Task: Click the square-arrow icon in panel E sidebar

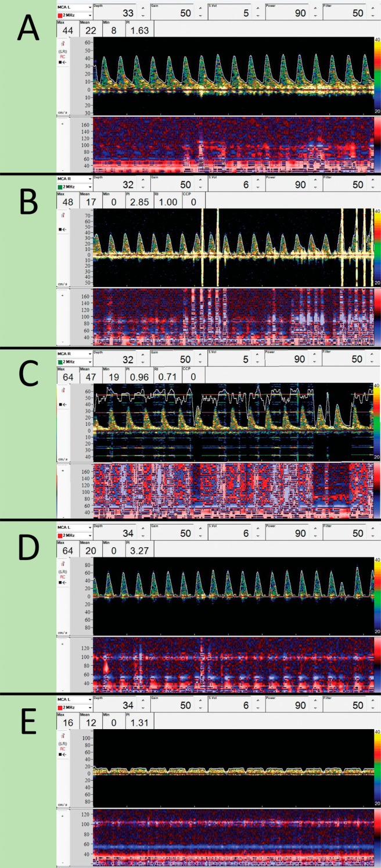Action: [x=62, y=755]
